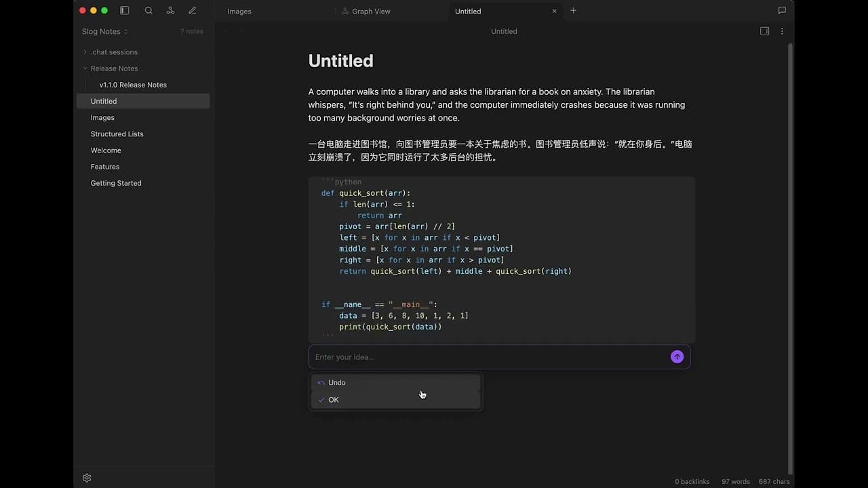Create a new note with the pencil icon
This screenshot has width=868, height=488.
click(192, 10)
